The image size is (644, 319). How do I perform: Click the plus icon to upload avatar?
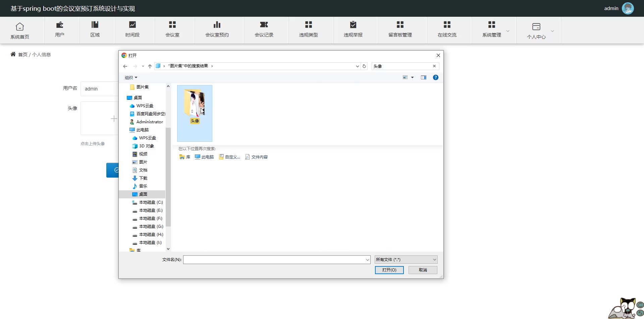point(114,119)
